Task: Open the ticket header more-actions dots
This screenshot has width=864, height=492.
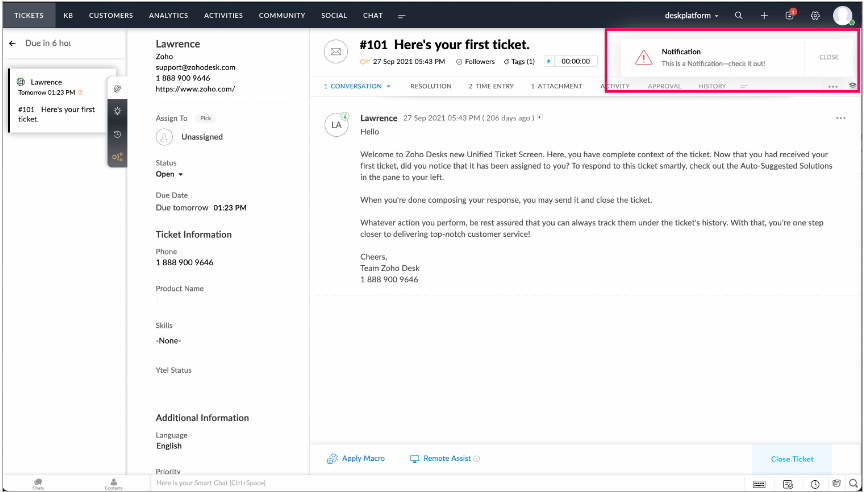Action: (833, 86)
